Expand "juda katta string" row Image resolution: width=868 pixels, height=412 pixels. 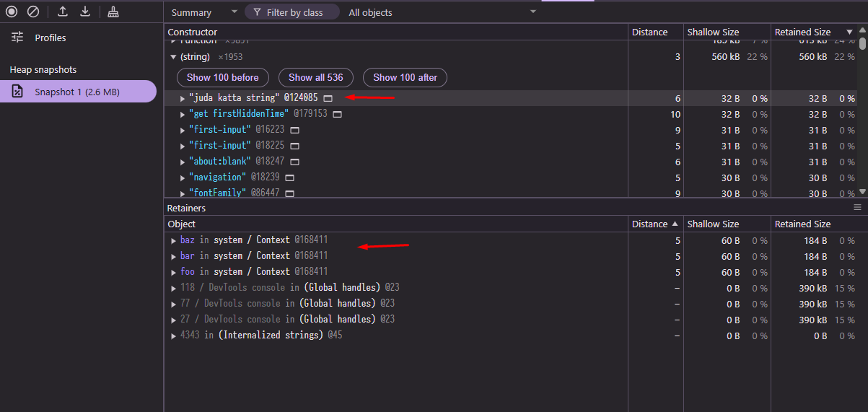(183, 98)
